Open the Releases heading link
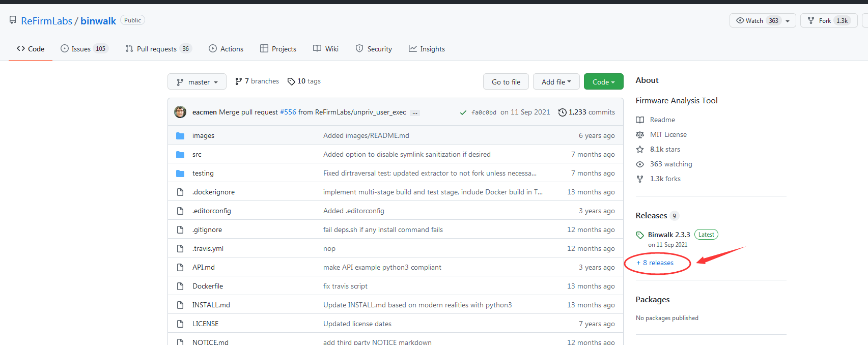The image size is (868, 345). 657,216
